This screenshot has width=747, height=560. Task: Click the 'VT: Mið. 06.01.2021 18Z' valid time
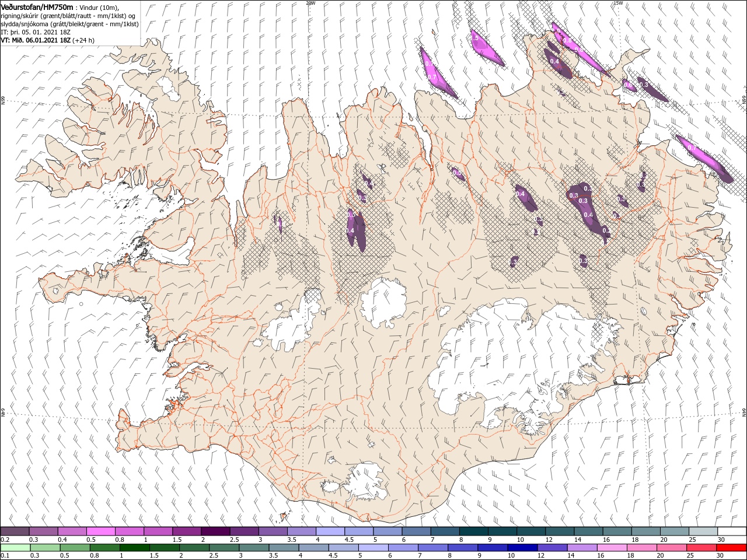36,40
